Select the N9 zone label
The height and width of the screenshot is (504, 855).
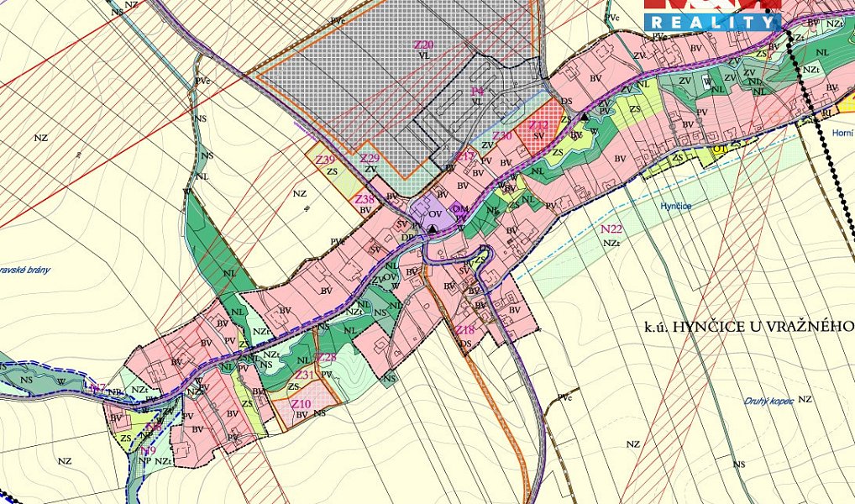tap(148, 451)
